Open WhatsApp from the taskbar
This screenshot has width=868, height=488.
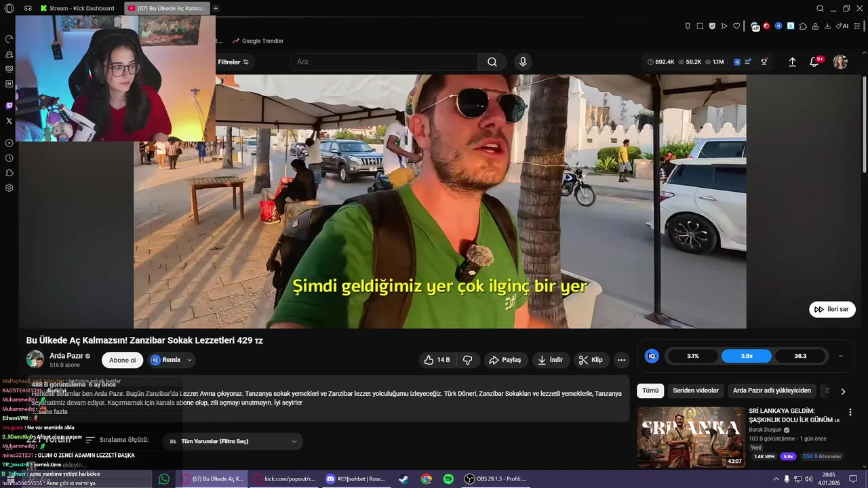pos(164,479)
